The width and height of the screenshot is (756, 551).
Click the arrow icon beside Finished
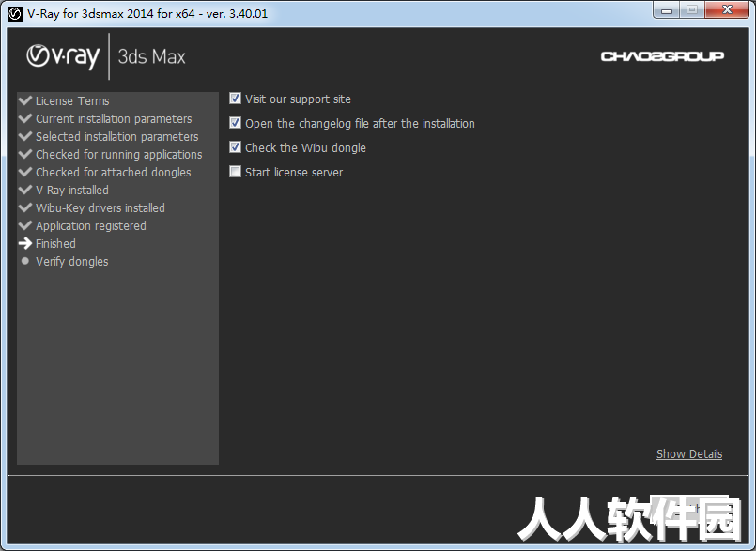(x=25, y=243)
